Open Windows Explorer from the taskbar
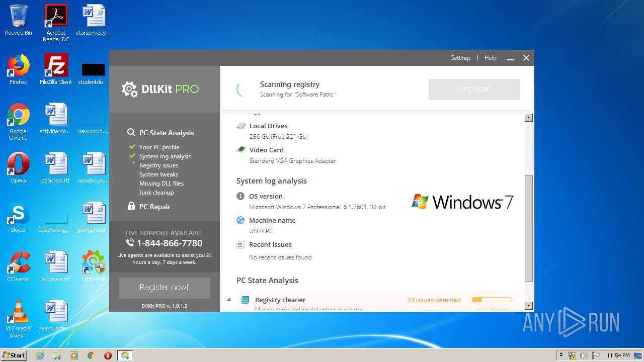Viewport: 644px width, 362px height. [x=57, y=355]
